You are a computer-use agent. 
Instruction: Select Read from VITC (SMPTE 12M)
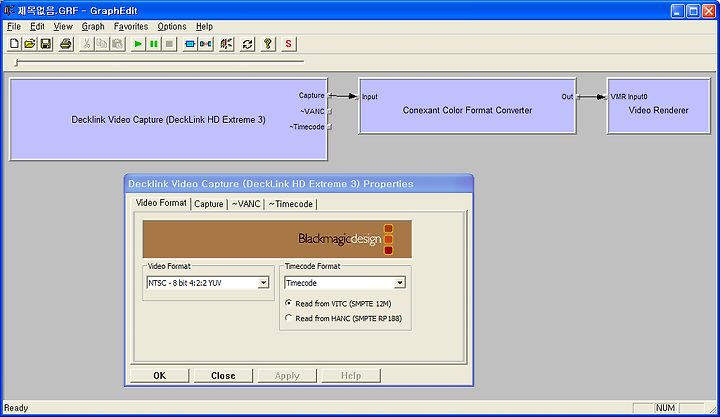pyautogui.click(x=338, y=304)
